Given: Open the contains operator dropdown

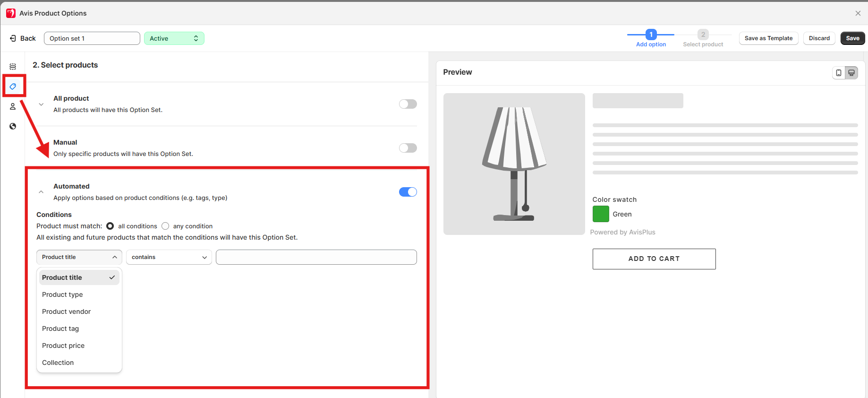Looking at the screenshot, I should tap(169, 257).
